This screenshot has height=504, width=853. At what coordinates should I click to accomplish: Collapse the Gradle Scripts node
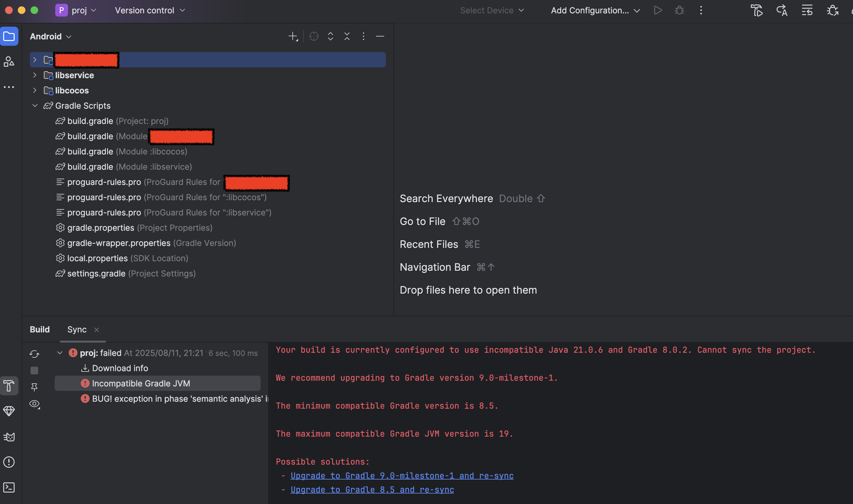(35, 106)
